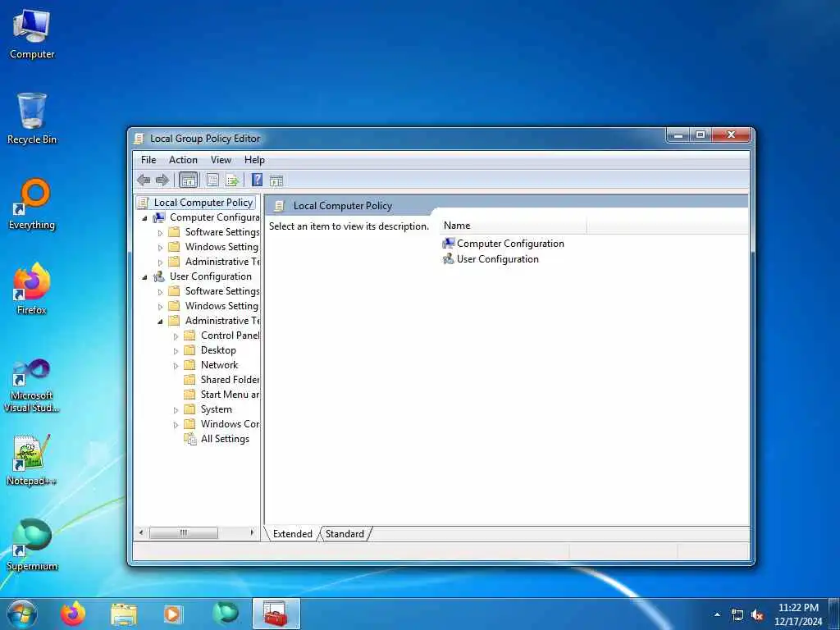The image size is (840, 630).
Task: Click the network tray icon
Action: (x=737, y=615)
